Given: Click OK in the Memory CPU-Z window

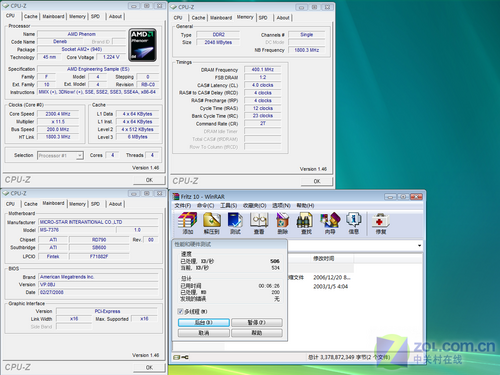Looking at the screenshot, I should [x=317, y=181].
